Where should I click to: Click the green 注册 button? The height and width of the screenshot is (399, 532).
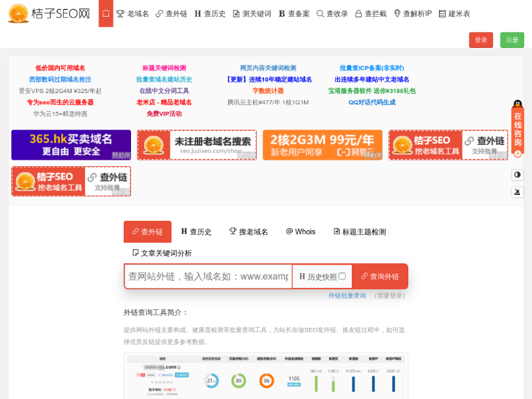point(512,40)
